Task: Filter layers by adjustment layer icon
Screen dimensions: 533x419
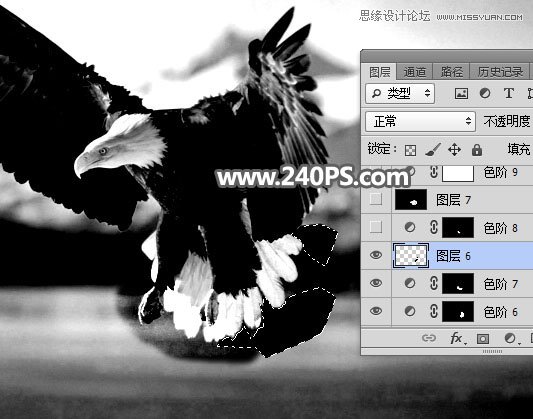Action: [485, 93]
